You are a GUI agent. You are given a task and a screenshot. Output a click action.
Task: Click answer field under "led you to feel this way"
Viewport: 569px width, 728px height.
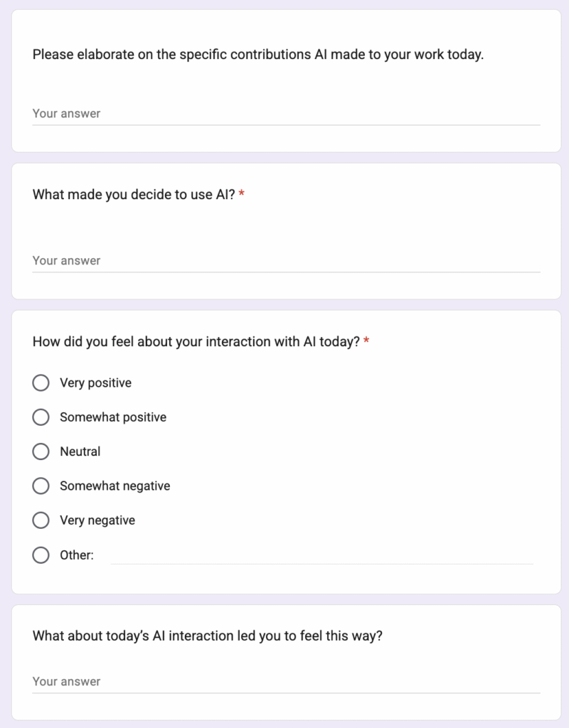click(x=286, y=682)
